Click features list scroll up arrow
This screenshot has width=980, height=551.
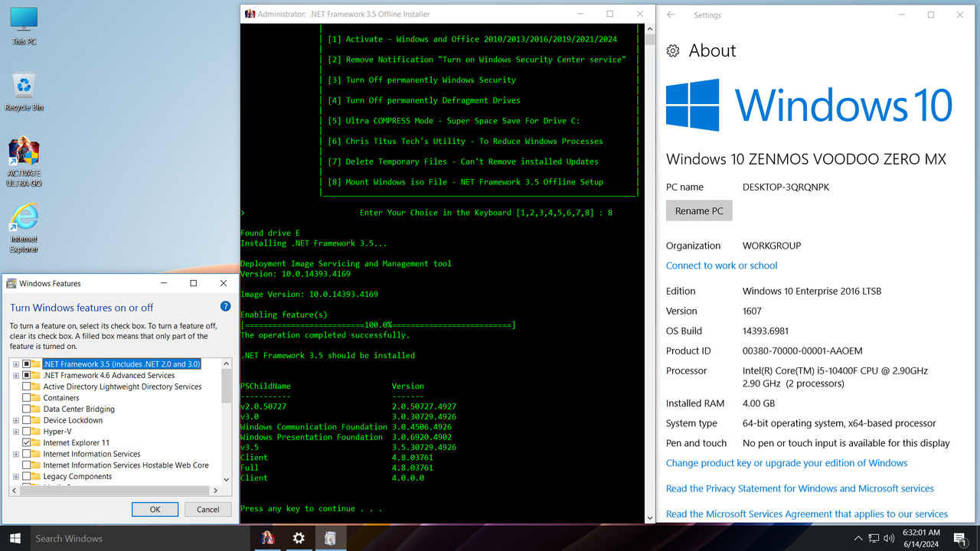pyautogui.click(x=226, y=363)
